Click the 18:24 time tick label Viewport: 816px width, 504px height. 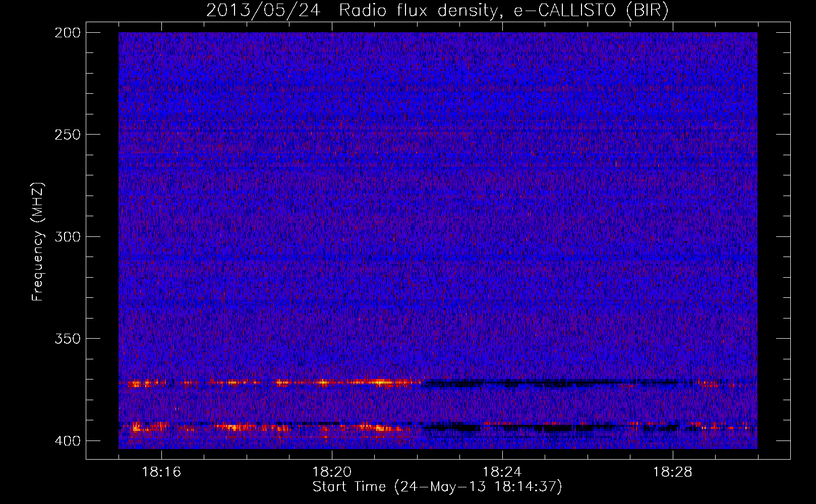click(x=502, y=472)
